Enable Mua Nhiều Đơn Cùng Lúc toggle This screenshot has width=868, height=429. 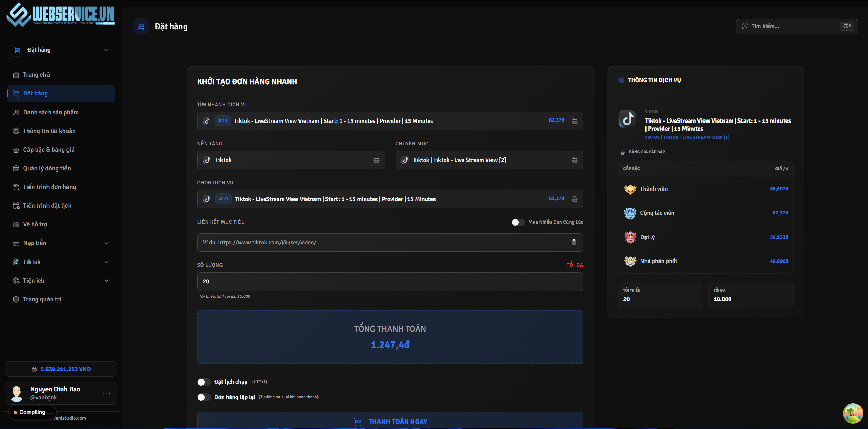pos(518,222)
